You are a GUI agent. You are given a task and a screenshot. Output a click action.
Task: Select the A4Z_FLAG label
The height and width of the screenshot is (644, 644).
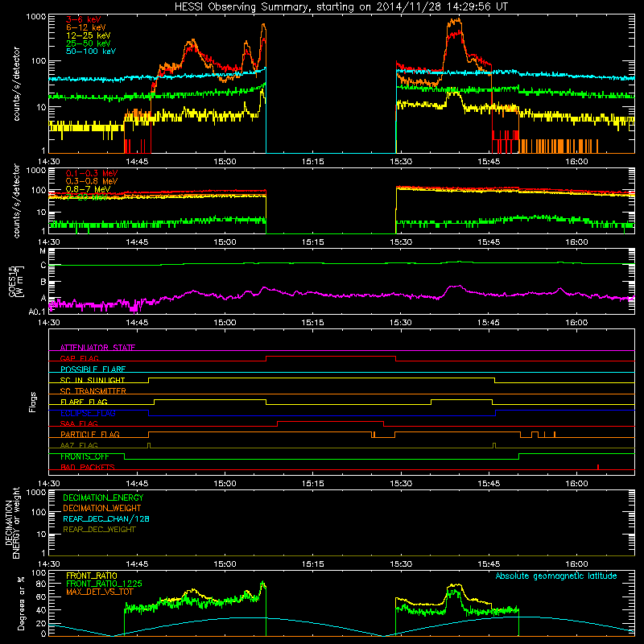coord(79,446)
